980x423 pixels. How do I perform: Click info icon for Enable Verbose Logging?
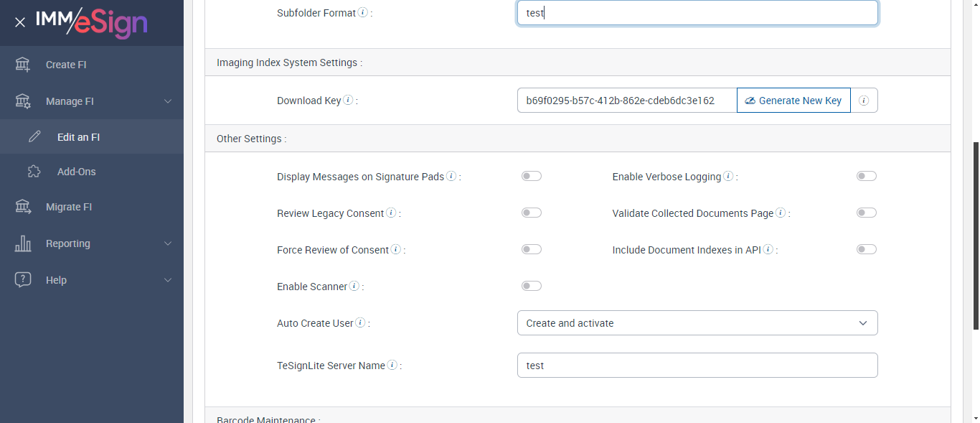(x=728, y=177)
